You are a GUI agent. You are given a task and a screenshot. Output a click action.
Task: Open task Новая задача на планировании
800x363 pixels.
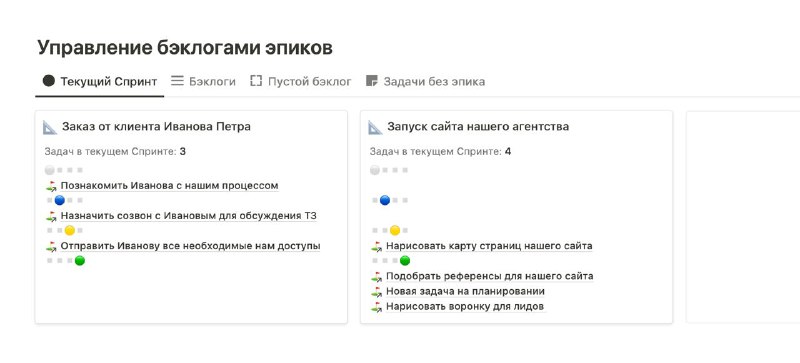[x=465, y=292]
